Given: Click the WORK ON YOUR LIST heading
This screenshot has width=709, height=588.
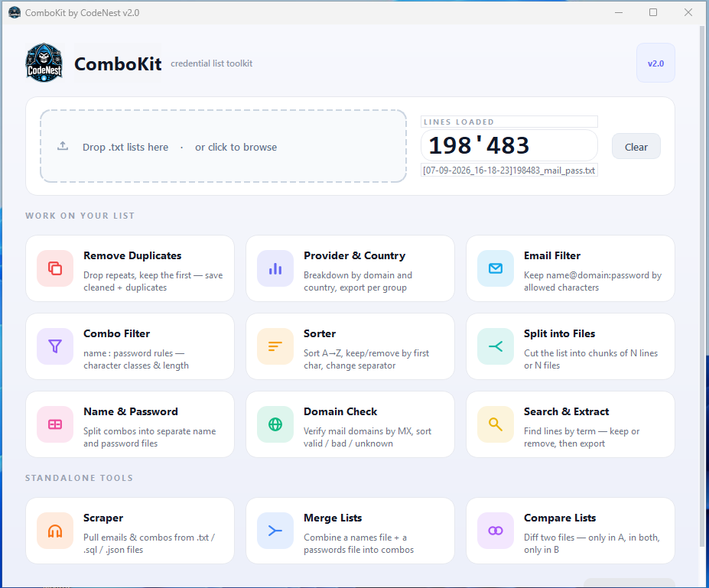Looking at the screenshot, I should pos(80,216).
